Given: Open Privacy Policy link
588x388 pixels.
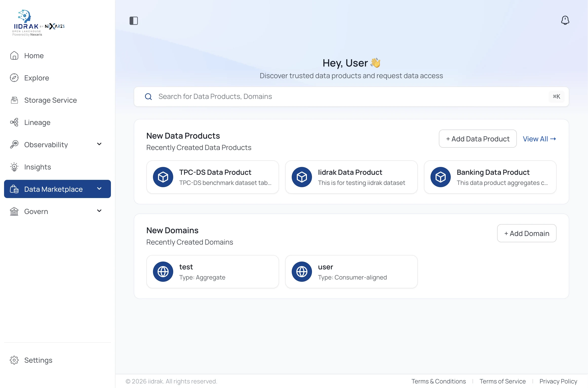Looking at the screenshot, I should click(x=558, y=381).
